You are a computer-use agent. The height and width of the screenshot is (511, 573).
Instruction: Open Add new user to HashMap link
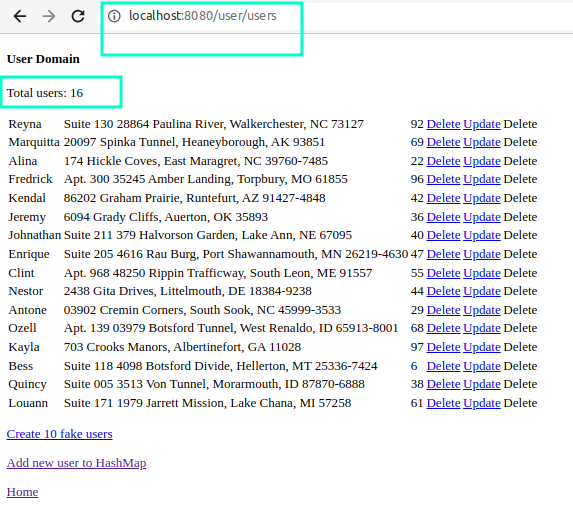(x=76, y=463)
